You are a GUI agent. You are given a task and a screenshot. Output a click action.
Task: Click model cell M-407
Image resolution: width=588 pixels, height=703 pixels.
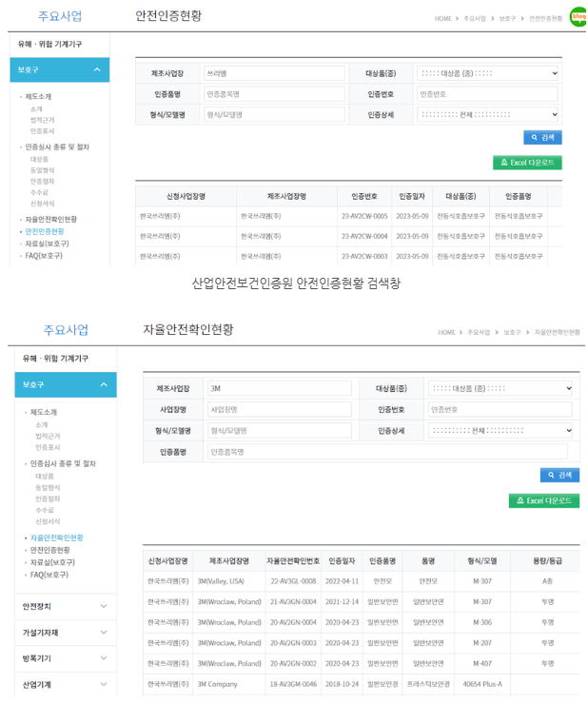(482, 664)
